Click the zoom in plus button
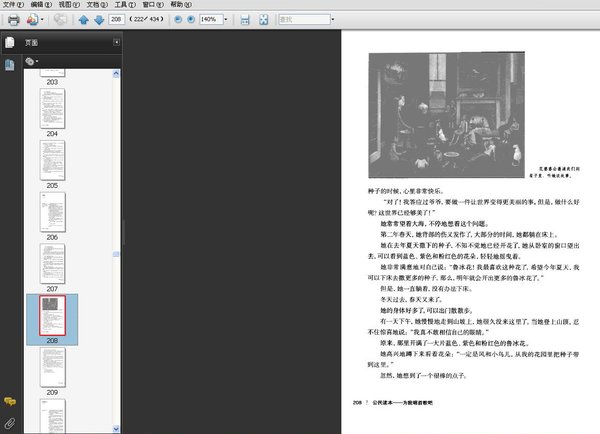The width and height of the screenshot is (600, 434). tap(191, 19)
